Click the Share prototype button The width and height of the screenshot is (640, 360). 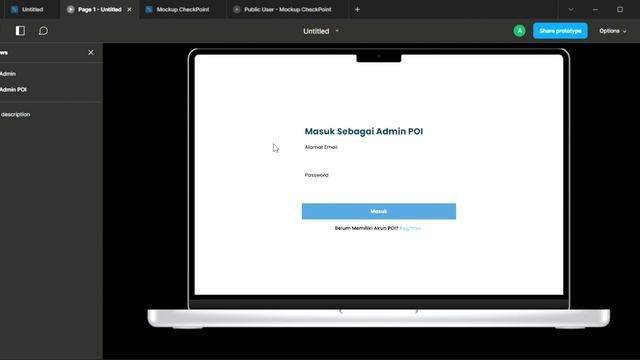[560, 31]
